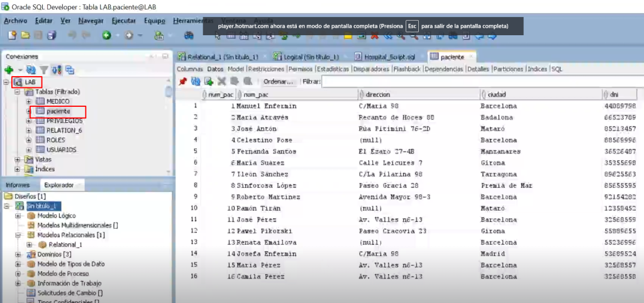Click the Ordenar... button
The height and width of the screenshot is (303, 644).
(279, 81)
